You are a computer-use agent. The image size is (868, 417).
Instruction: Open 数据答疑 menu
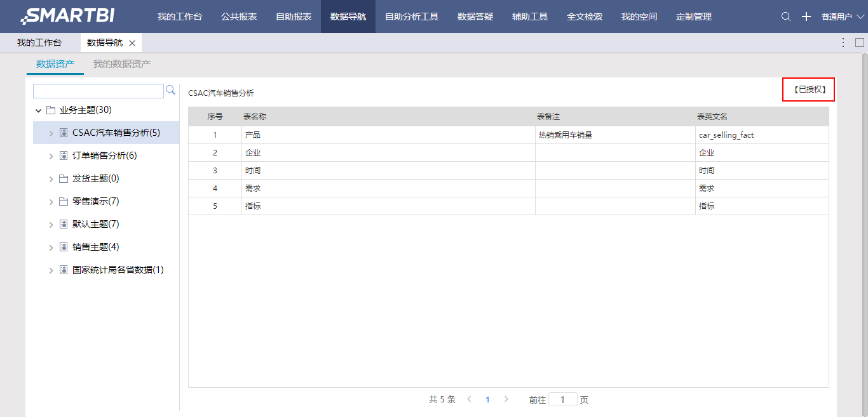coord(475,17)
